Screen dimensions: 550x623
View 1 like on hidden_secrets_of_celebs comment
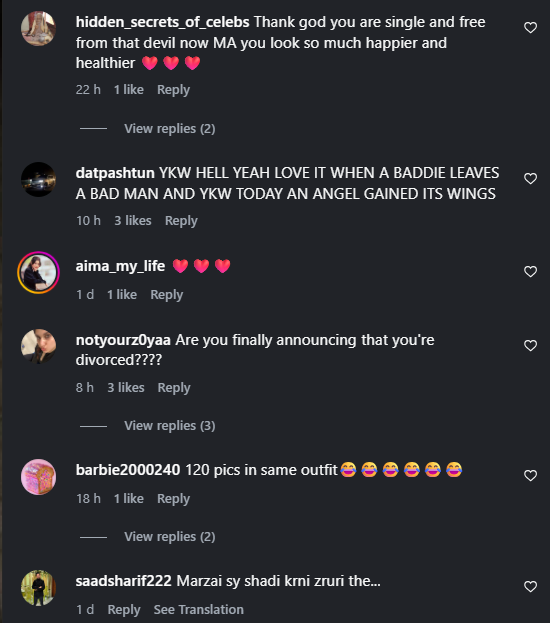click(x=129, y=90)
